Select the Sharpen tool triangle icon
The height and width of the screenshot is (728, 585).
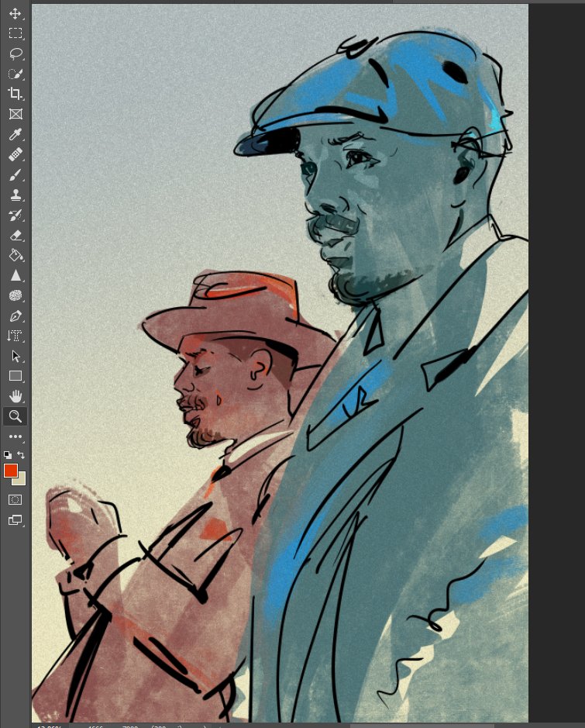pyautogui.click(x=15, y=275)
